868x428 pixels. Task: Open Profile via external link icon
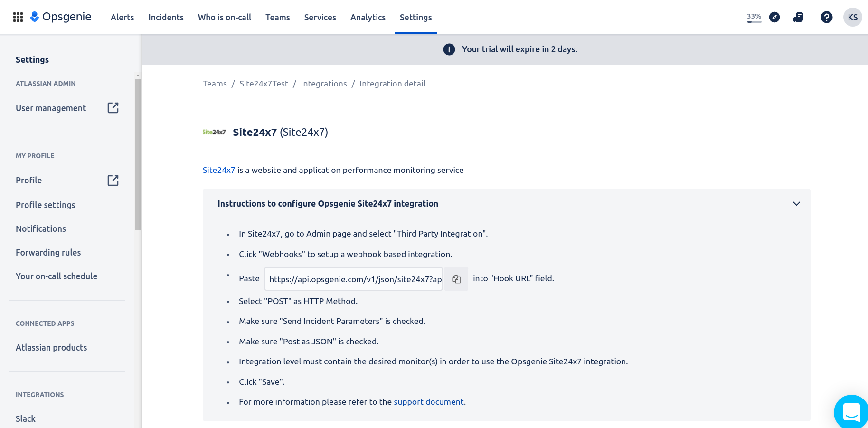pos(113,180)
